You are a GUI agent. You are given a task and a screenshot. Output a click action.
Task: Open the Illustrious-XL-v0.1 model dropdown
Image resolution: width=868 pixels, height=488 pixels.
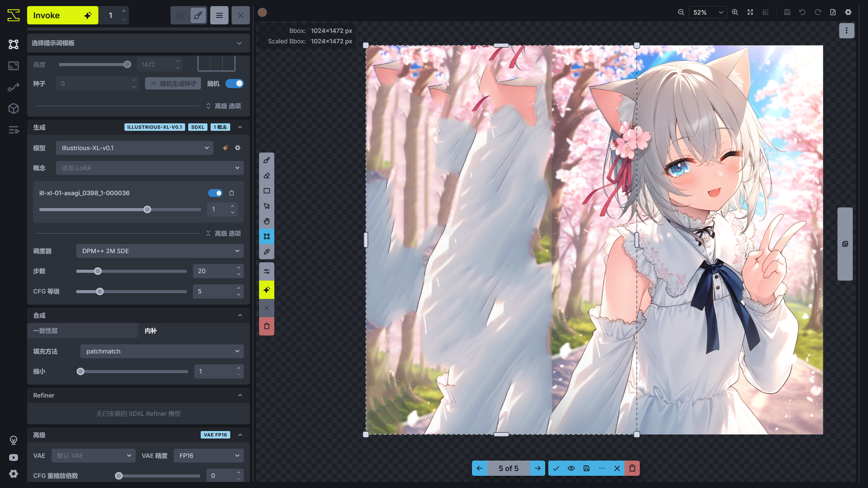134,148
